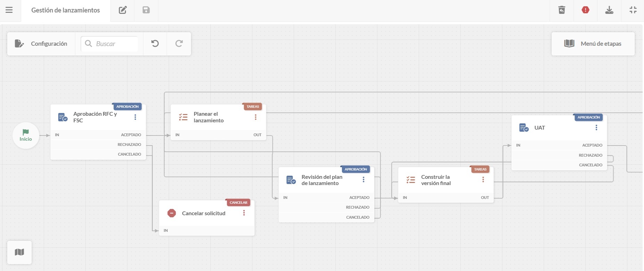644x271 pixels.
Task: Click the checklist icon in Construir la versión final
Action: 411,180
